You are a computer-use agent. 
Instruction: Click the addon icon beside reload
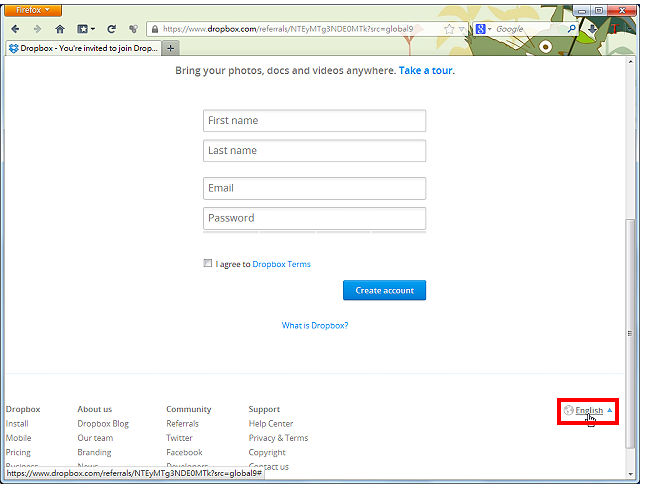133,29
